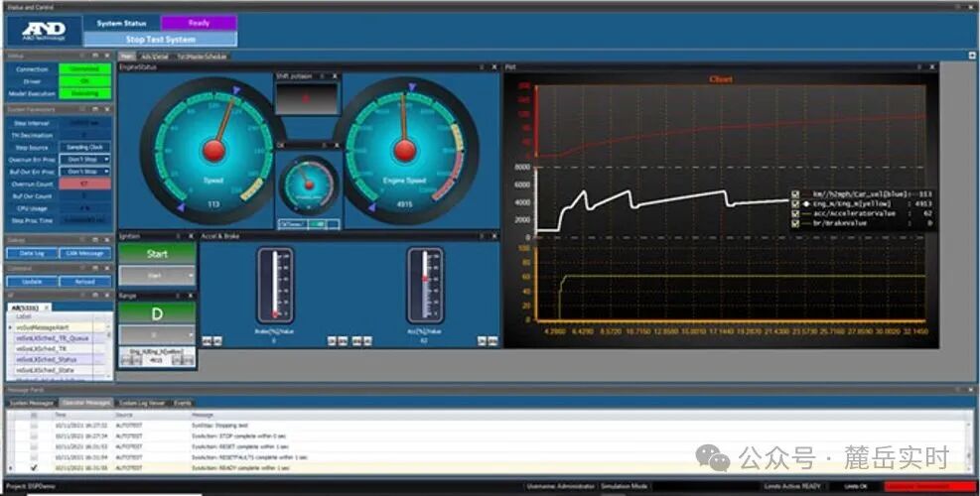
Task: Pin the Shift_position panel
Action: 322,76
